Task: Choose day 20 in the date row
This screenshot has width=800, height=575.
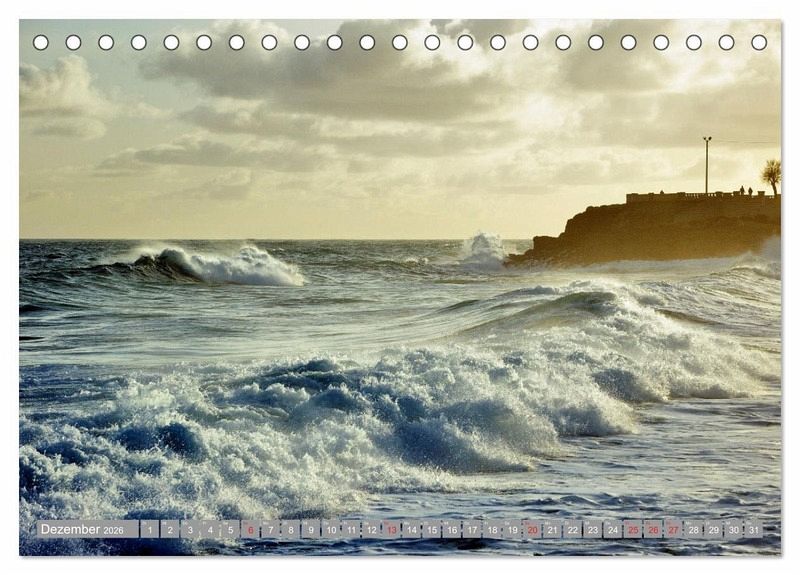Action: click(x=532, y=529)
